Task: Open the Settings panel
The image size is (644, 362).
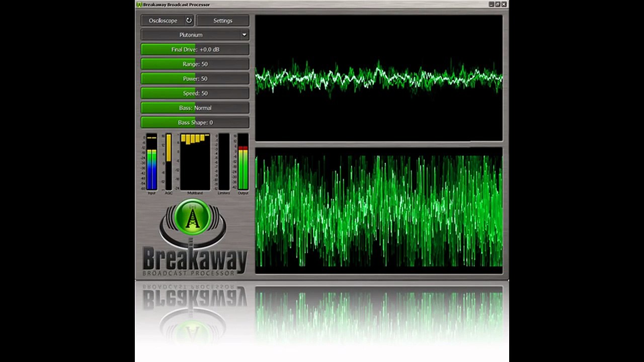Action: pyautogui.click(x=223, y=21)
